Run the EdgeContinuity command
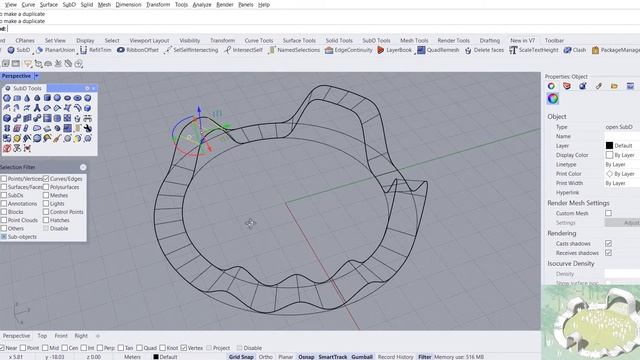Screen dimensions: 640x360 tap(349, 50)
